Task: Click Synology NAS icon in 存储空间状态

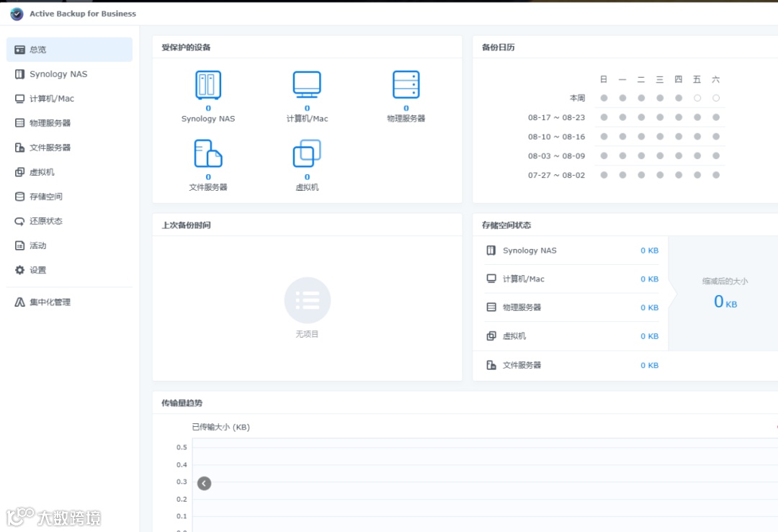Action: coord(491,251)
